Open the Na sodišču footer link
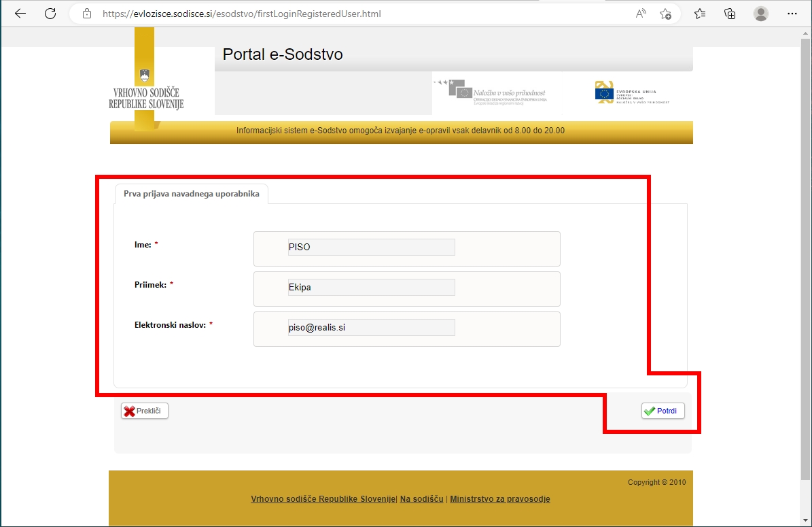The image size is (812, 527). pyautogui.click(x=421, y=499)
